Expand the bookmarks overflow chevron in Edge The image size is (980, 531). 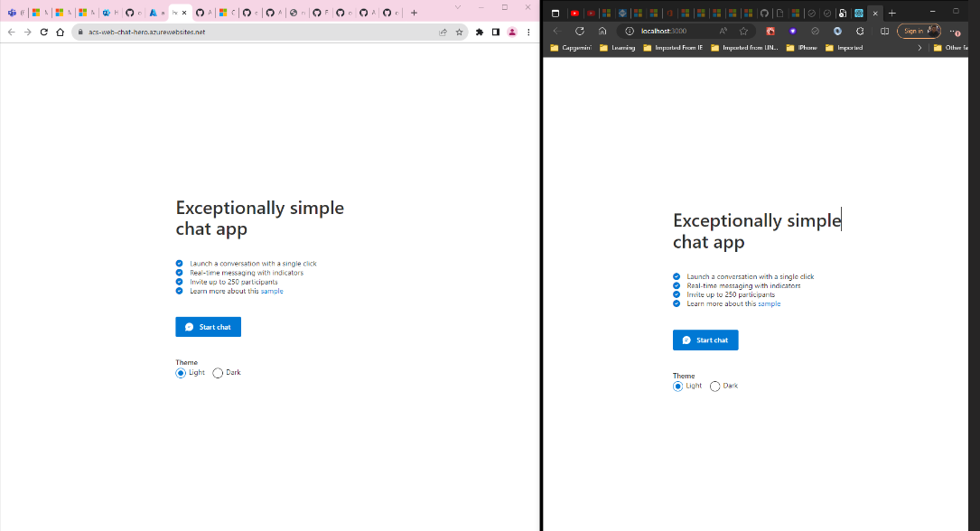[x=920, y=47]
